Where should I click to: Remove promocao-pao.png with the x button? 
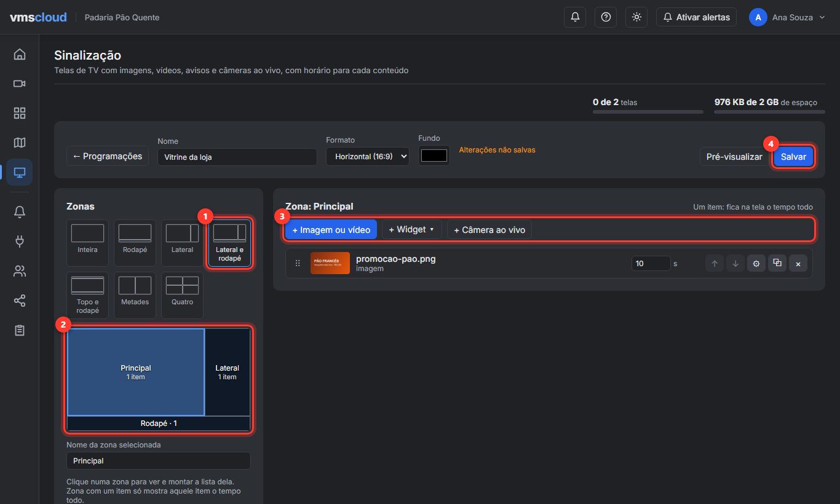[x=798, y=264]
